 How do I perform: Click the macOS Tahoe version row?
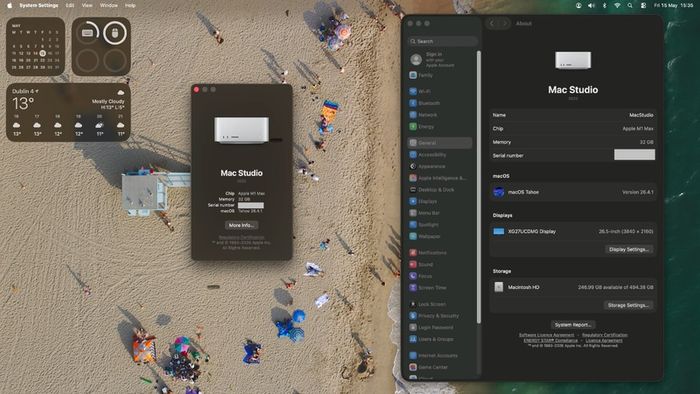click(573, 192)
